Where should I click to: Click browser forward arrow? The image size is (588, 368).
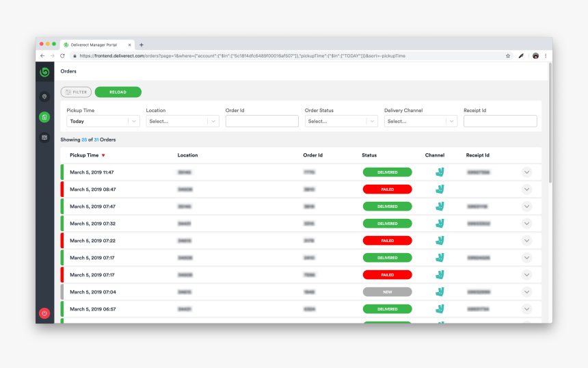(x=53, y=56)
